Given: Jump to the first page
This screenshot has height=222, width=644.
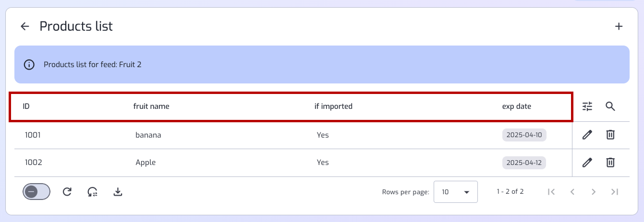Looking at the screenshot, I should [x=551, y=192].
